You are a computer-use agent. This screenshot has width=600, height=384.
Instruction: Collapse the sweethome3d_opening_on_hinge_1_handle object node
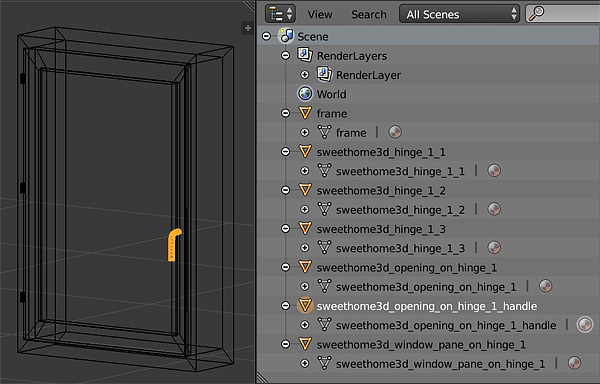coord(285,306)
